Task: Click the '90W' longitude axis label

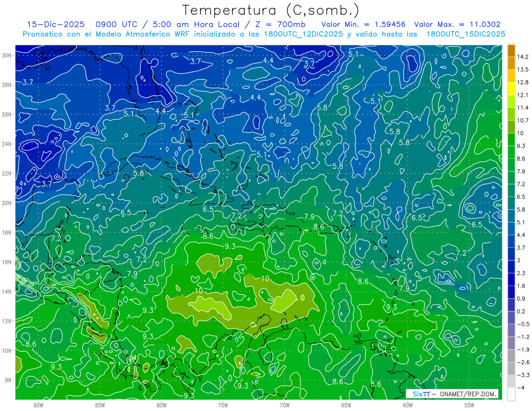Action: (38, 405)
